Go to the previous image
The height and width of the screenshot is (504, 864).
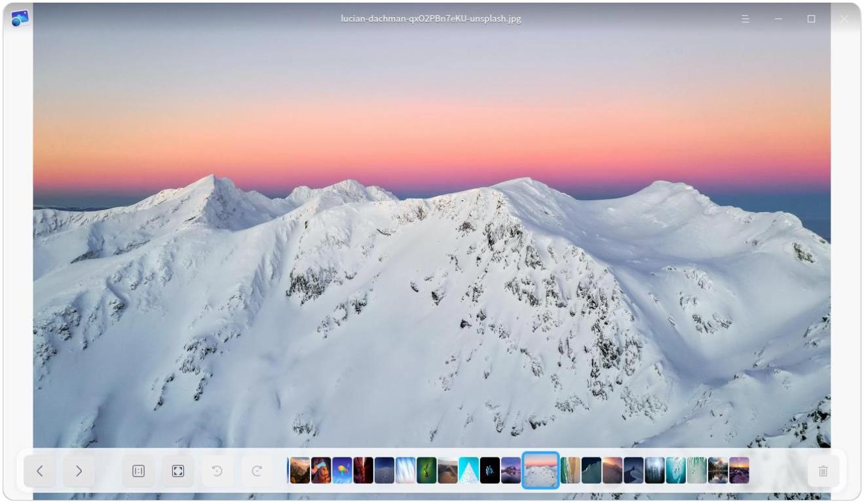[40, 471]
